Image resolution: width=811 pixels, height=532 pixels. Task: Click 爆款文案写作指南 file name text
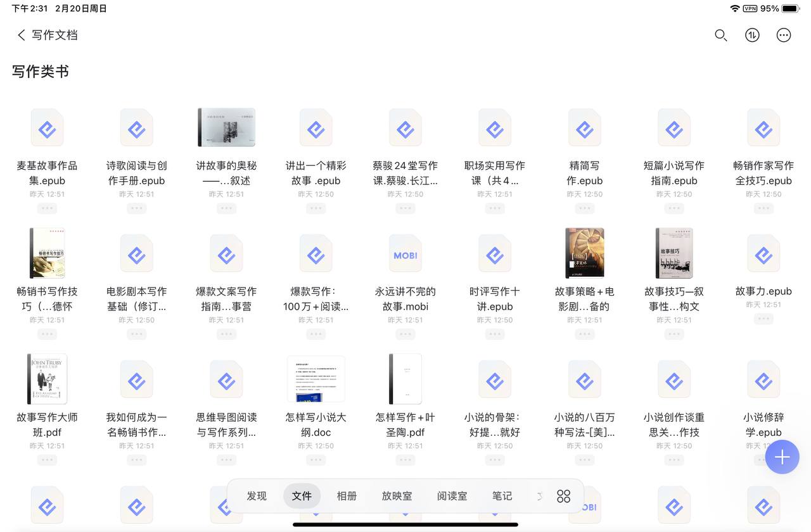(x=226, y=299)
